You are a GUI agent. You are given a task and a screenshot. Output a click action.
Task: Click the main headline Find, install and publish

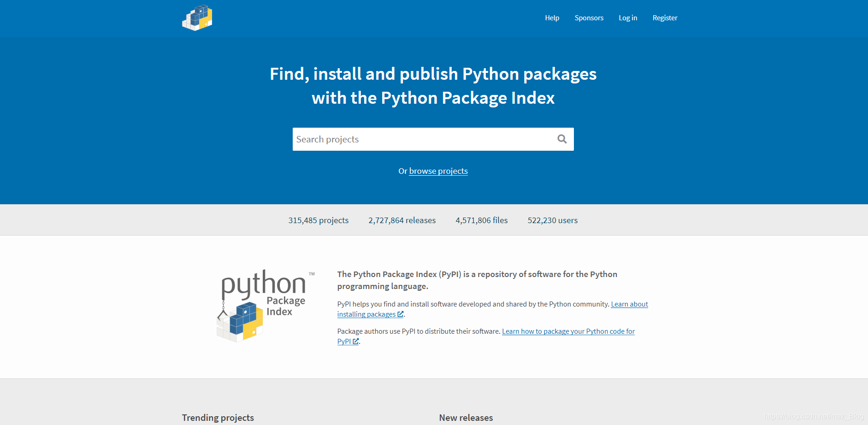click(x=433, y=86)
